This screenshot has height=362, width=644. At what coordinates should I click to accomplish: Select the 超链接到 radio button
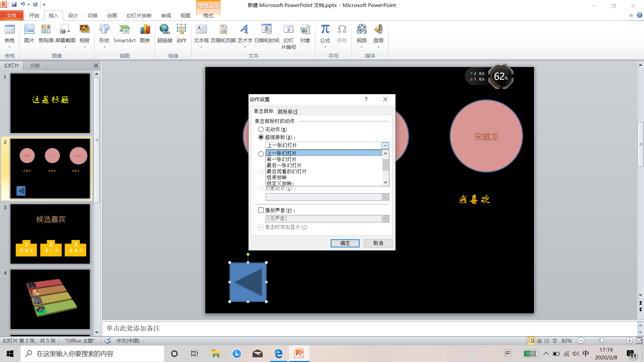tap(261, 137)
